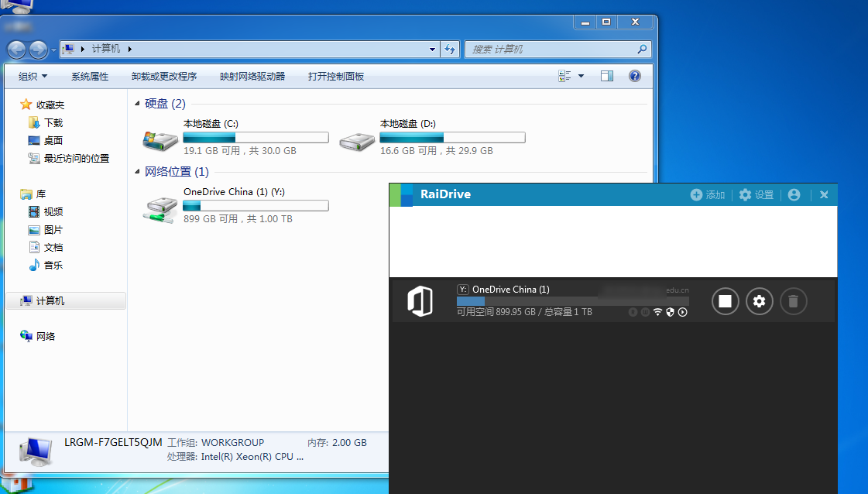Click the Y: drive letter badge in RaiDrive

click(463, 289)
